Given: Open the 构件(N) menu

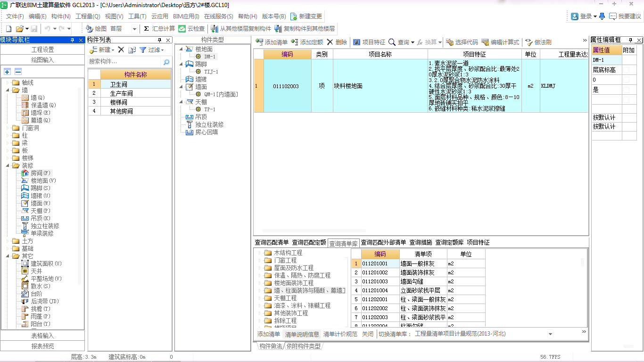Looking at the screenshot, I should click(61, 16).
